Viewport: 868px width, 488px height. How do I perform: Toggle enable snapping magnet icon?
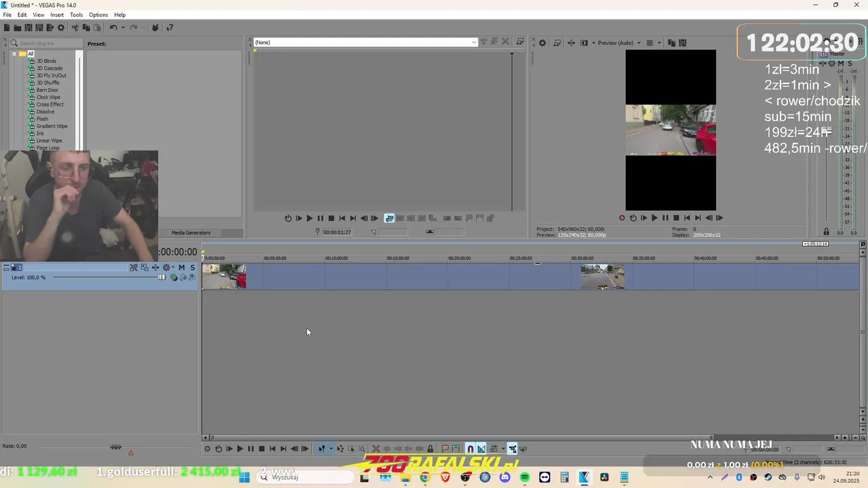click(x=470, y=449)
